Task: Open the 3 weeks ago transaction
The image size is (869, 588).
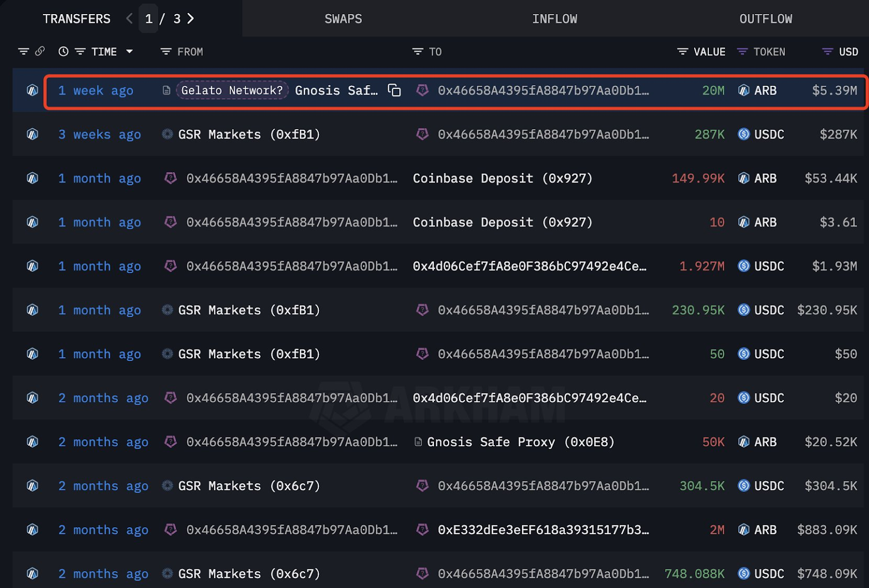Action: (99, 135)
